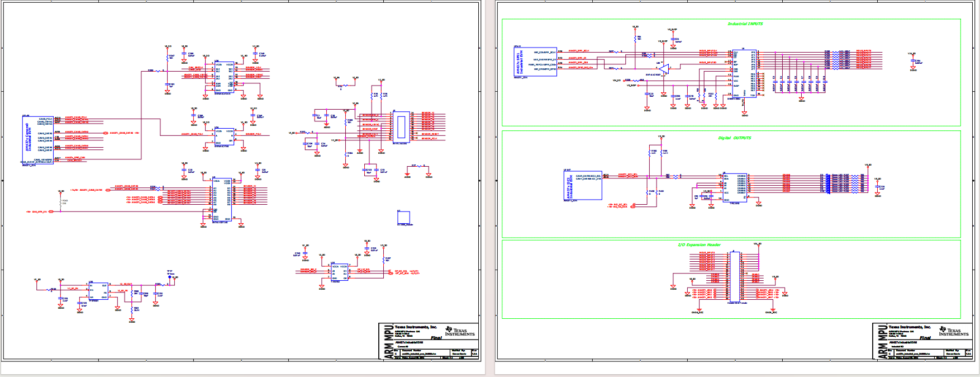This screenshot has width=980, height=377.
Task: Click the camera sensor connector with inner rectangle
Action: click(x=401, y=128)
